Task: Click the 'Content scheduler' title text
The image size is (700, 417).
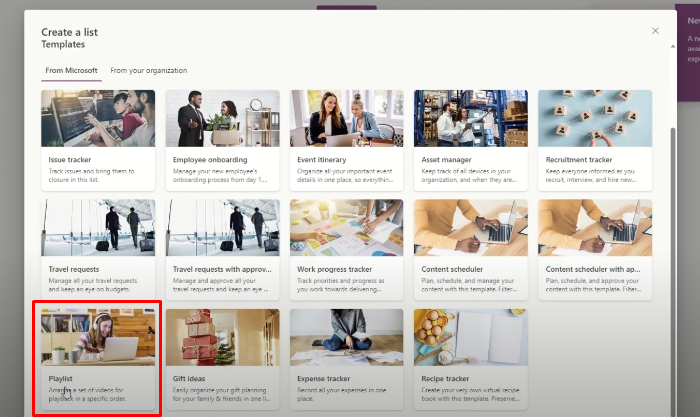Action: tap(452, 269)
